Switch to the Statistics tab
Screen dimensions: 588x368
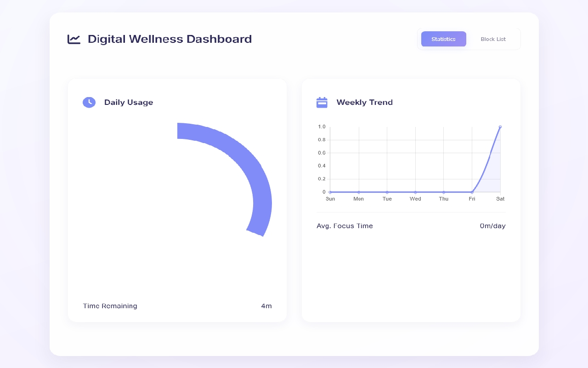pyautogui.click(x=443, y=39)
